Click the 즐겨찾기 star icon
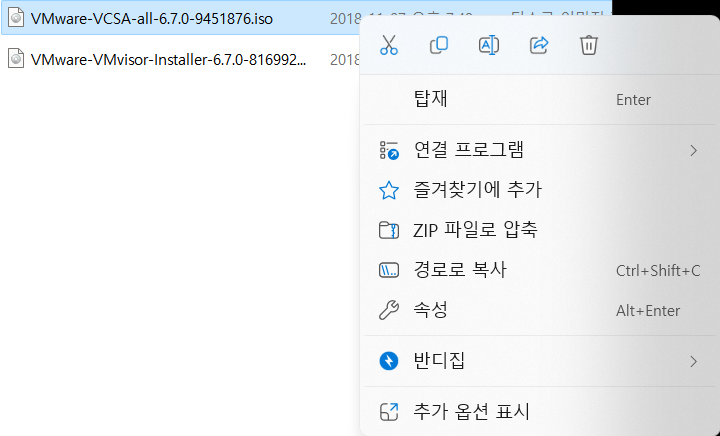 click(x=389, y=190)
